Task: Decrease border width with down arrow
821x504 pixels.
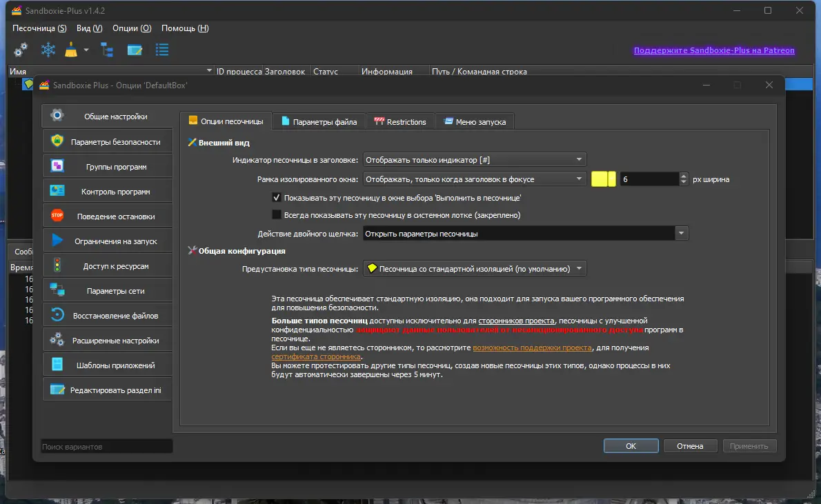Action: coord(683,183)
